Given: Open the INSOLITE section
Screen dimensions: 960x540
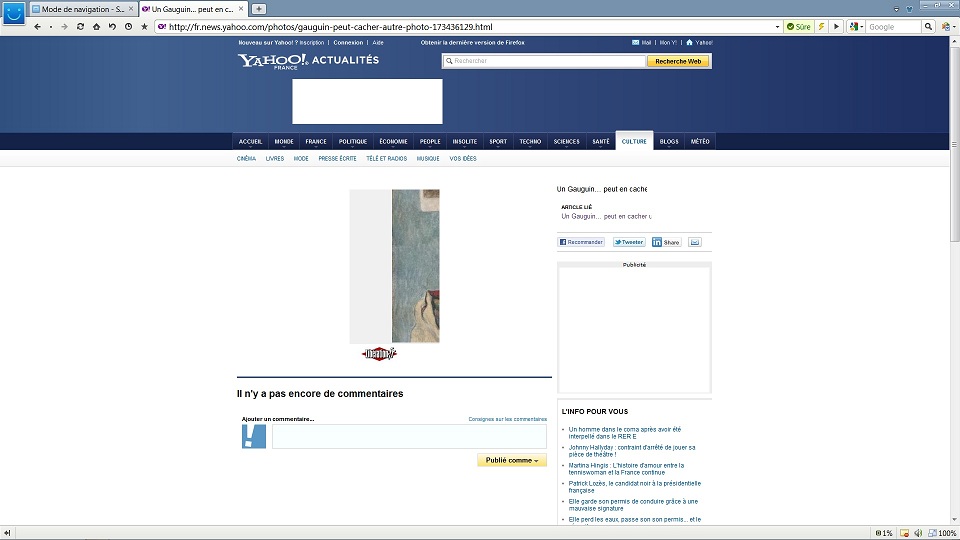Looking at the screenshot, I should [x=465, y=141].
